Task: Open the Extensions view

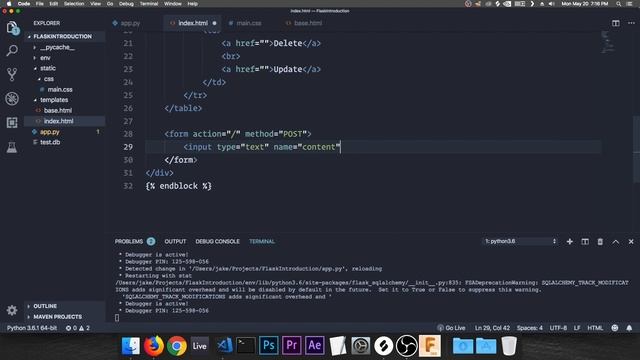Action: click(x=12, y=122)
